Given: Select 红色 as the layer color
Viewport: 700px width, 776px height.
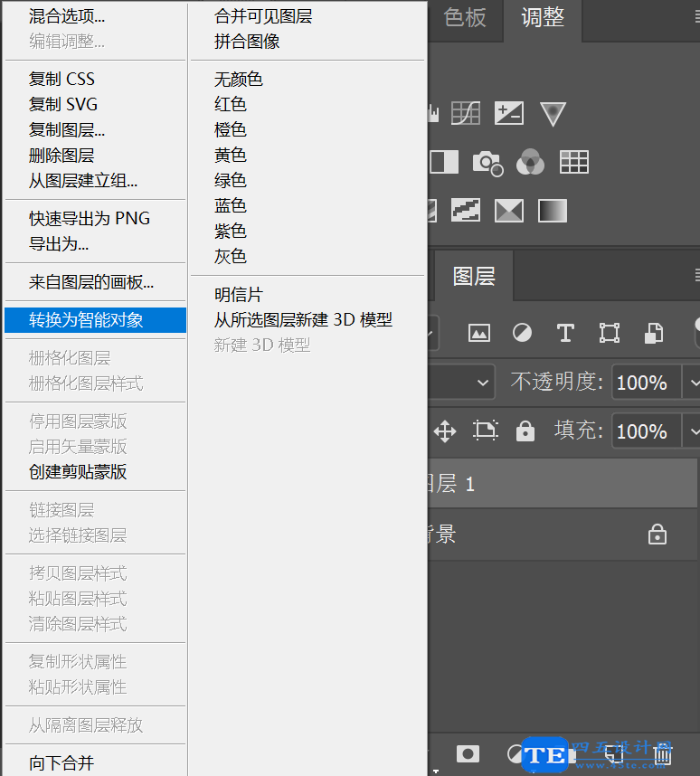Looking at the screenshot, I should coord(231,104).
